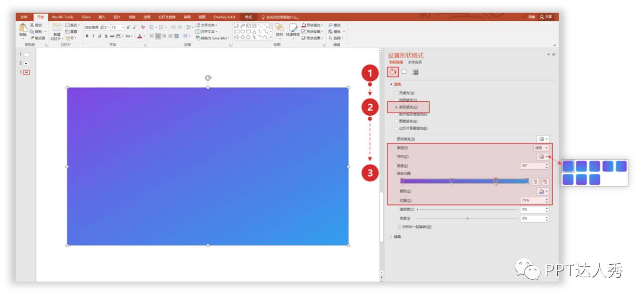This screenshot has width=644, height=299.
Task: Click the Paste (粘贴) icon
Action: (23, 28)
